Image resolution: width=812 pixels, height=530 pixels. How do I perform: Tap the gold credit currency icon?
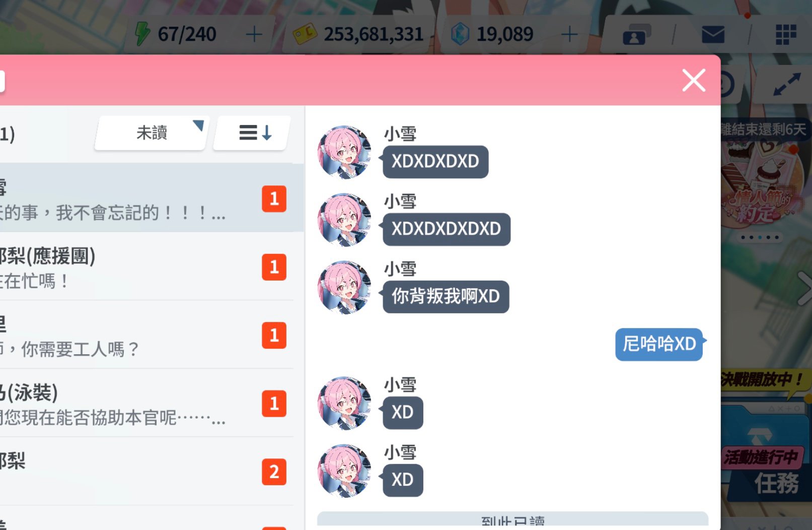[305, 34]
